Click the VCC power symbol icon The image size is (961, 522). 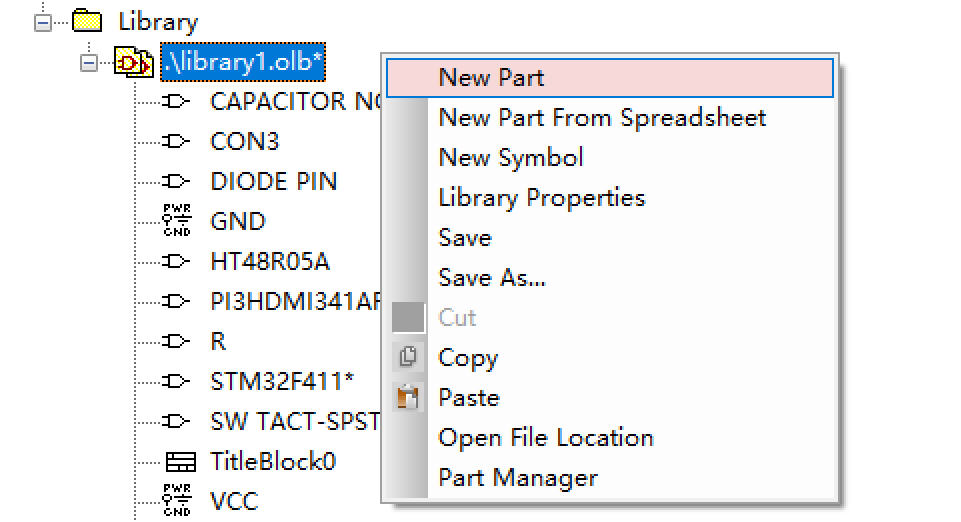pyautogui.click(x=177, y=501)
